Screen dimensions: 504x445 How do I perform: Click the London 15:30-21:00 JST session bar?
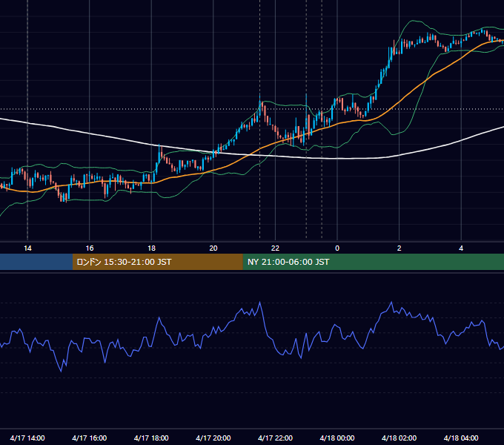tap(157, 262)
